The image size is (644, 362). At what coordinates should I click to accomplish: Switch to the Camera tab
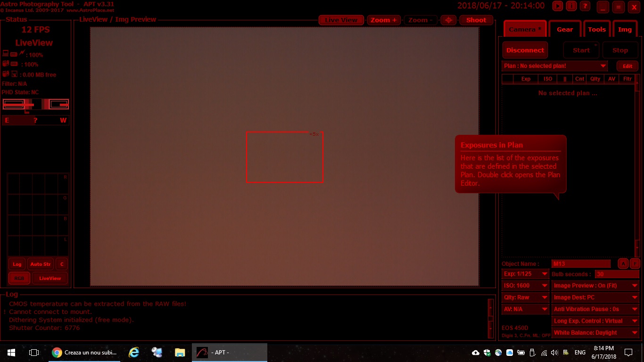coord(525,29)
